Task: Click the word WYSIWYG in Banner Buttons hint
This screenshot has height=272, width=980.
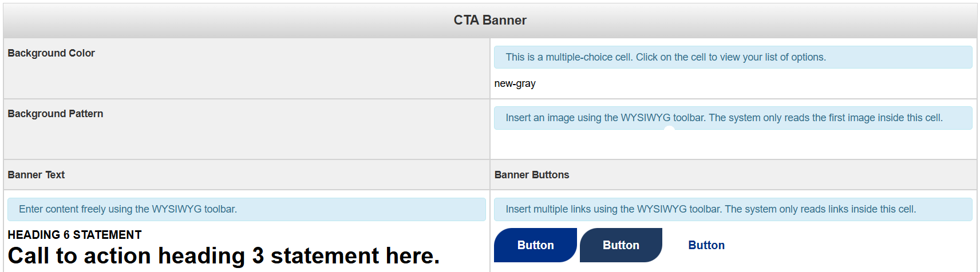Action: 661,209
